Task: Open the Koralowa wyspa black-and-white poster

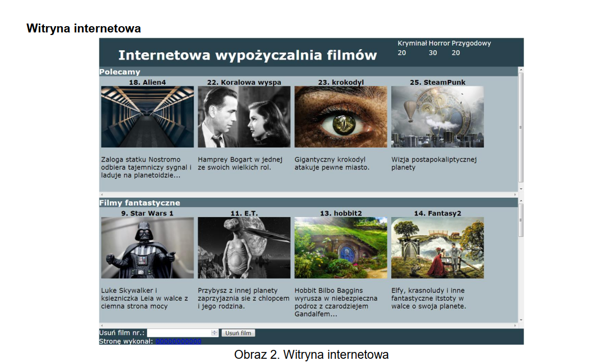Action: coord(244,117)
